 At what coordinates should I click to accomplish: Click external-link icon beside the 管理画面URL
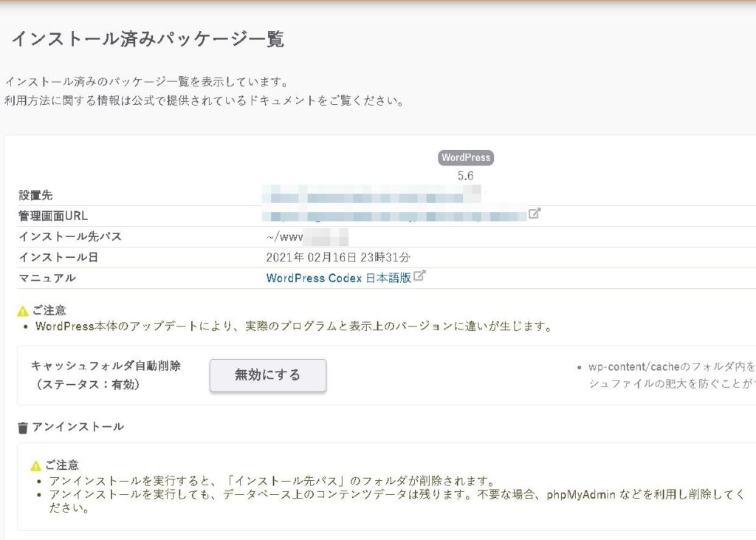click(x=535, y=214)
